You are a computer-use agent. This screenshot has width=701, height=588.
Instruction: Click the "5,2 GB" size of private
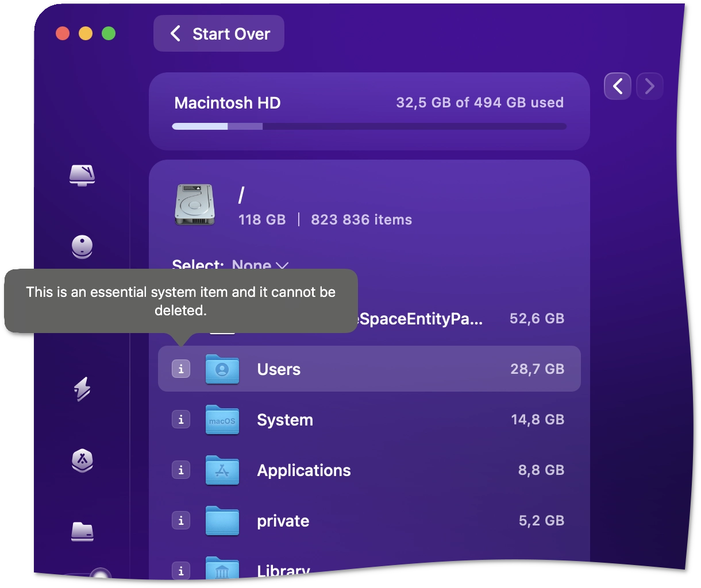point(542,520)
